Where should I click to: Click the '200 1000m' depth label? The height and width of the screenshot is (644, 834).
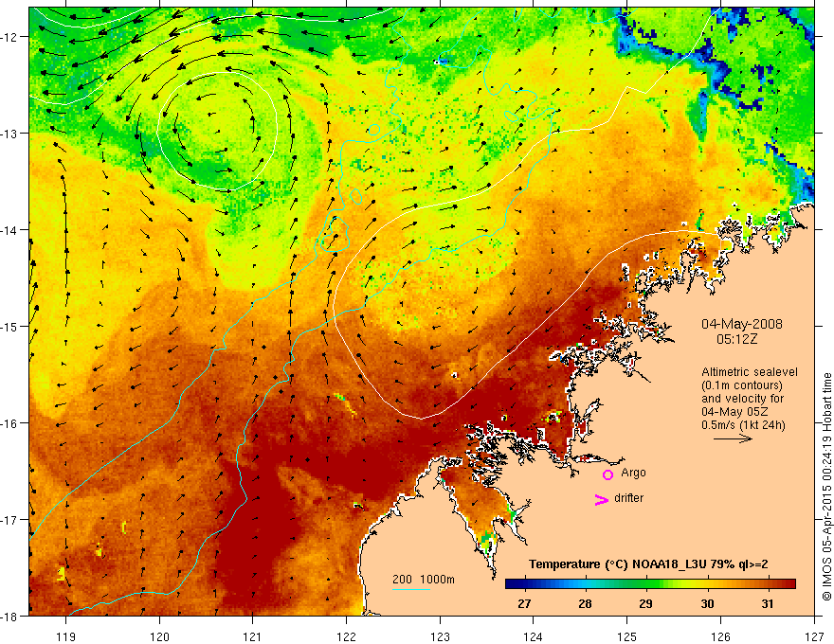(x=424, y=580)
